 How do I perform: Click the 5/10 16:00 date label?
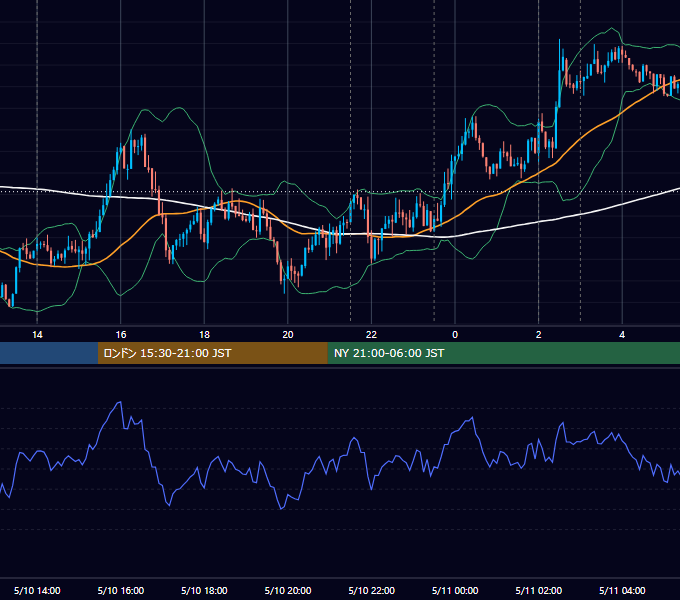coord(121,590)
